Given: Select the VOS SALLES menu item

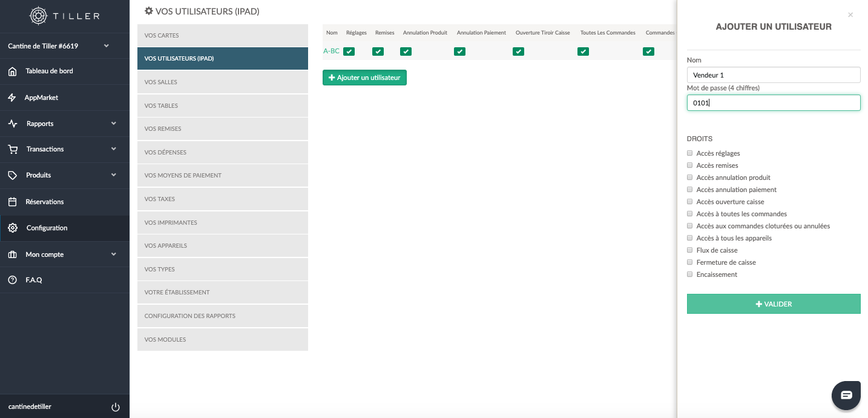Looking at the screenshot, I should pos(222,82).
